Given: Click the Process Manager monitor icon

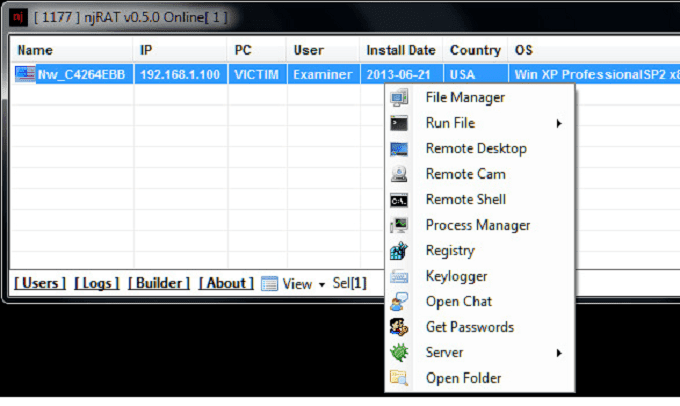Looking at the screenshot, I should pos(399,225).
